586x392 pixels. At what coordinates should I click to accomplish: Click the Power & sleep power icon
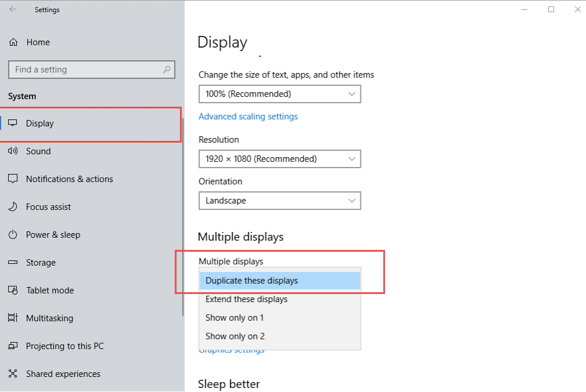13,235
